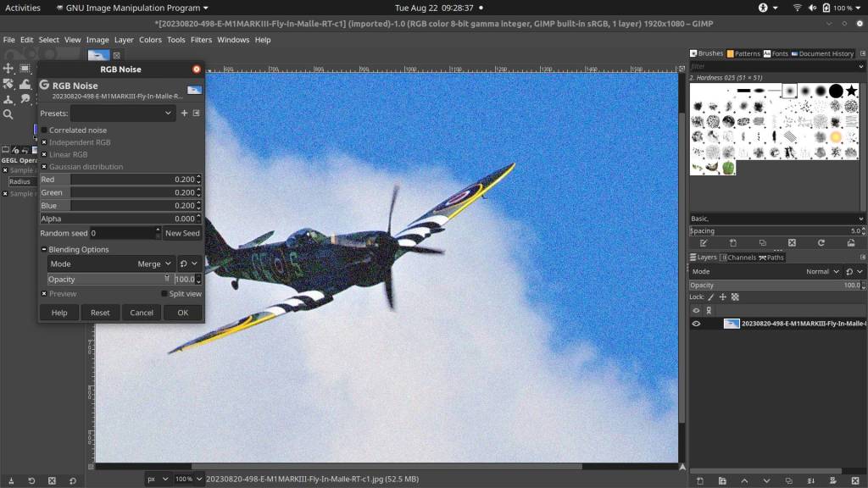868x488 pixels.
Task: Raise the layer with the up arrow
Action: 744,481
